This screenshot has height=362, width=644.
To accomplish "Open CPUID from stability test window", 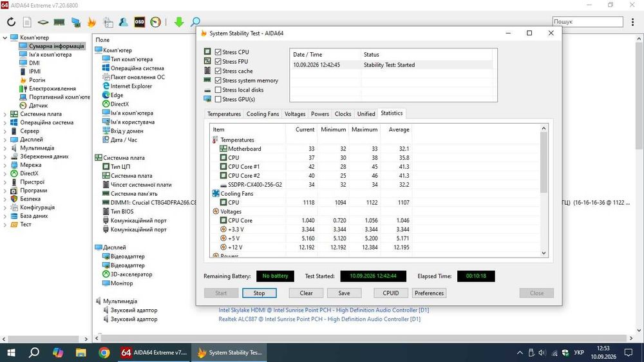I will pyautogui.click(x=391, y=293).
